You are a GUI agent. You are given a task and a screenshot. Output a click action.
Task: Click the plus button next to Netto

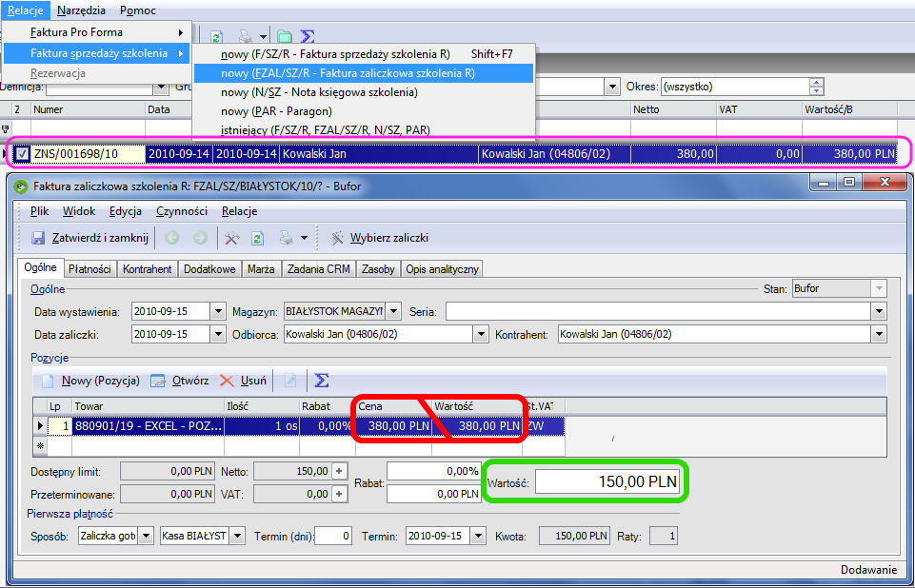tap(340, 471)
